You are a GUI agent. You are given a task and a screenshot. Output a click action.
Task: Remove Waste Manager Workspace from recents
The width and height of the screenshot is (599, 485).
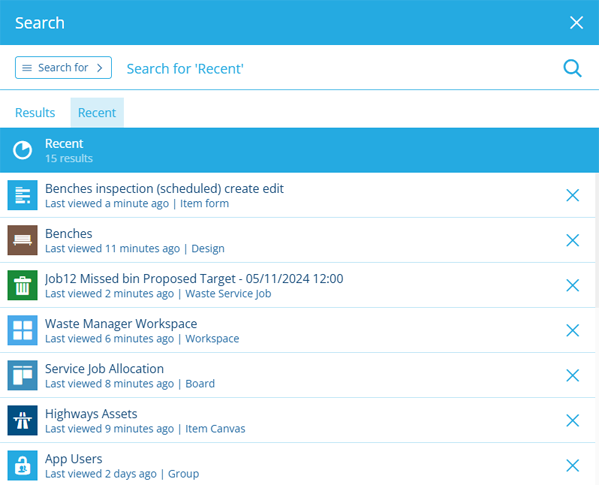pos(572,330)
